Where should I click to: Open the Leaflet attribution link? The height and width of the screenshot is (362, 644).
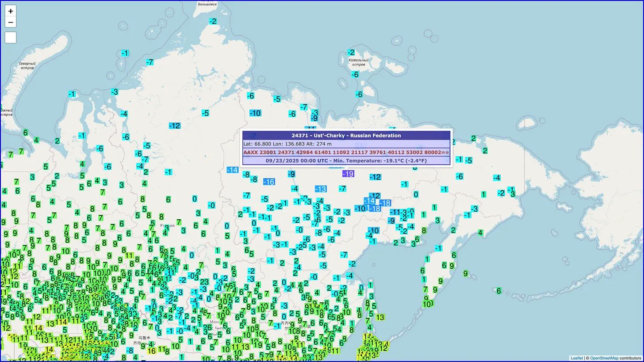coord(576,358)
